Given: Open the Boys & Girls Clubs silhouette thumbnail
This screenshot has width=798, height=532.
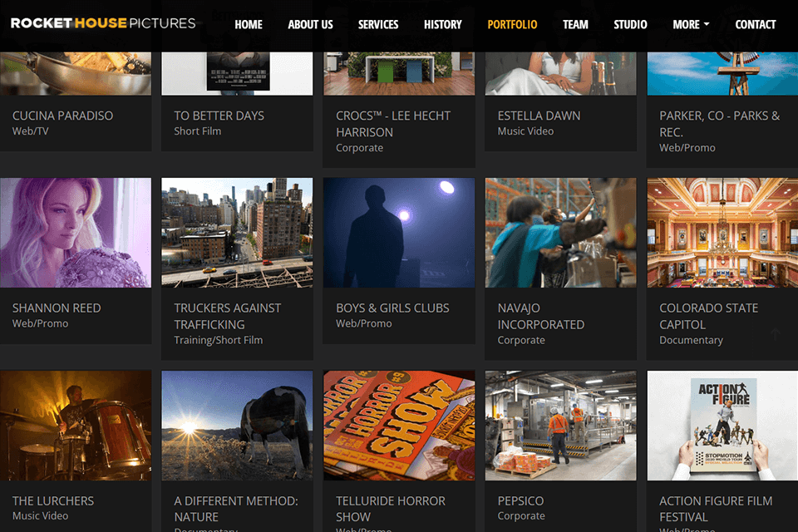Looking at the screenshot, I should (x=399, y=233).
